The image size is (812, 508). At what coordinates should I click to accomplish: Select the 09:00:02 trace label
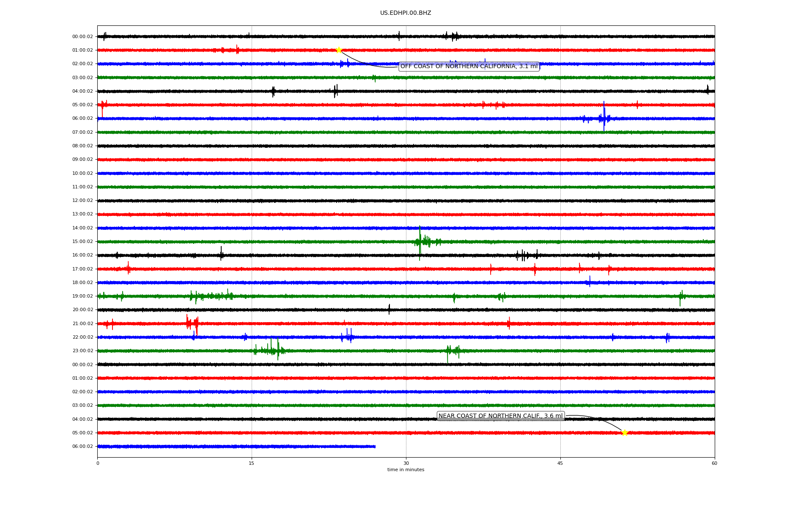tap(82, 160)
